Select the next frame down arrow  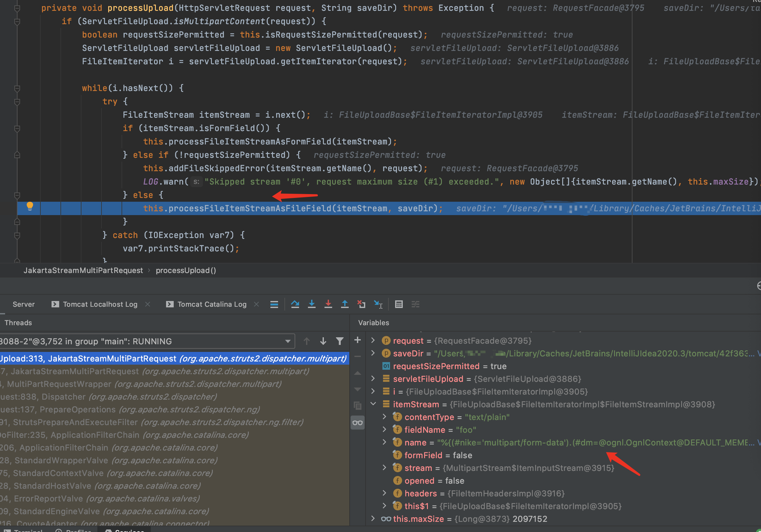(x=323, y=341)
